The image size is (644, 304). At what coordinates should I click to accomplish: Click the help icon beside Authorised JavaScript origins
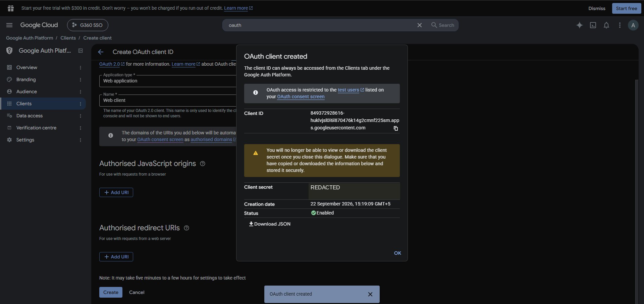203,164
